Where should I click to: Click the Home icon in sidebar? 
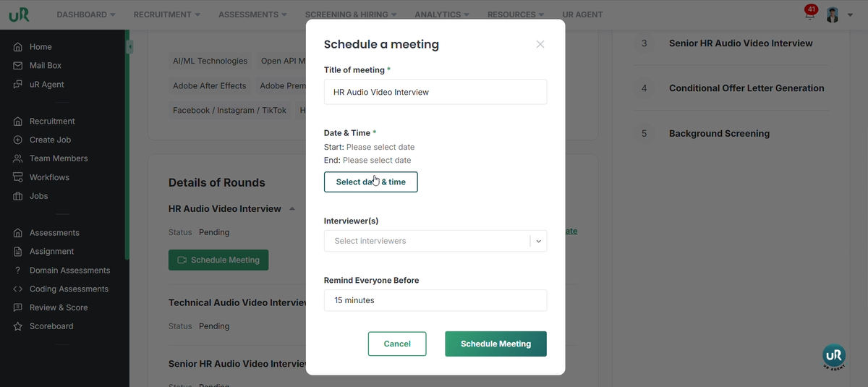click(18, 47)
